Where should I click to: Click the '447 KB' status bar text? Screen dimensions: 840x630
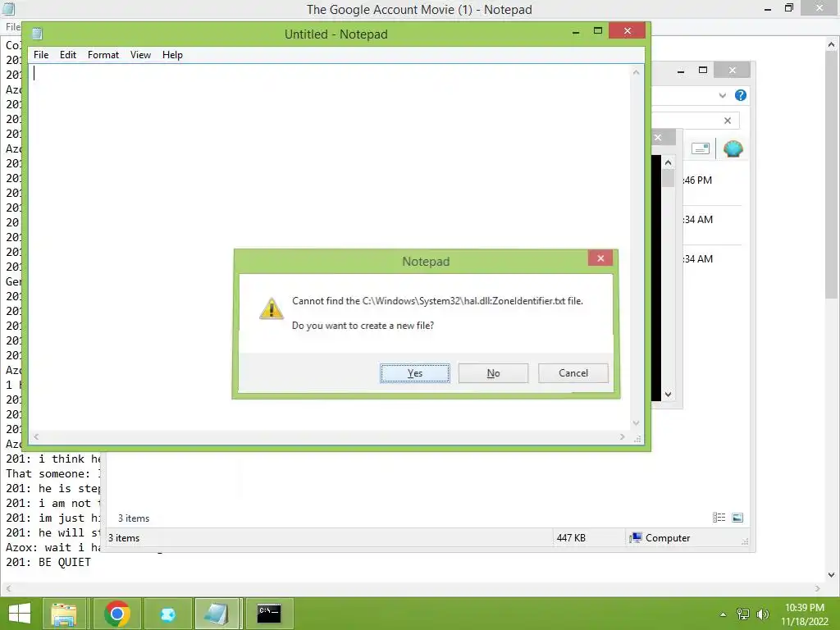pos(571,538)
